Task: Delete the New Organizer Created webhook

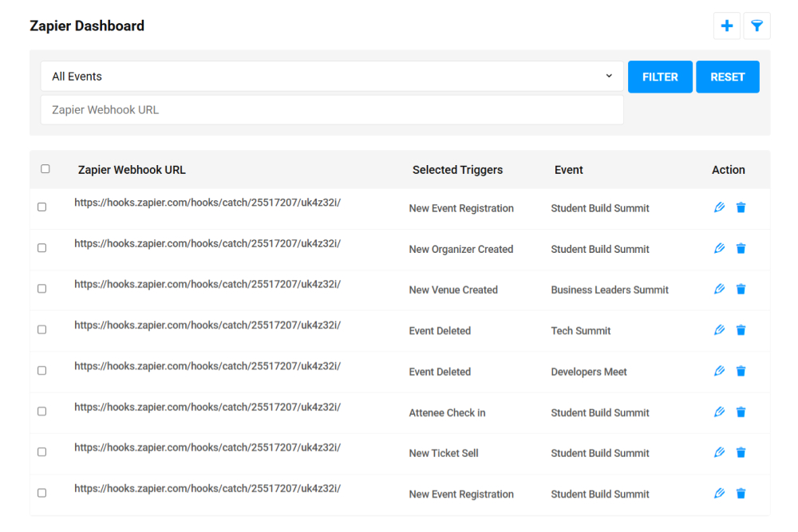Action: coord(741,248)
